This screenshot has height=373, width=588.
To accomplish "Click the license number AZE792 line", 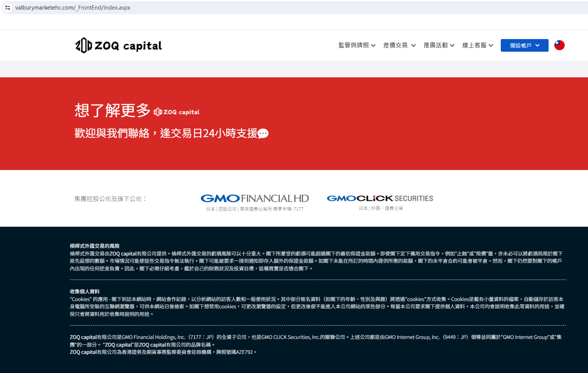I will click(x=163, y=352).
